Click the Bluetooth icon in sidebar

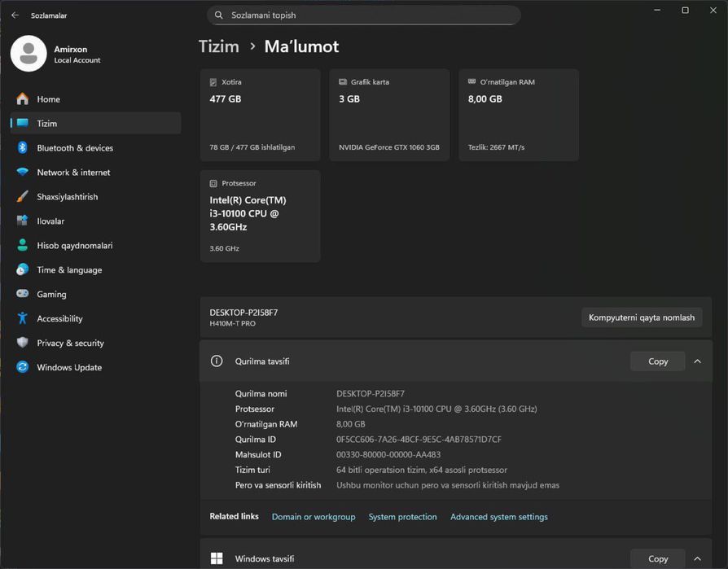[x=22, y=147]
